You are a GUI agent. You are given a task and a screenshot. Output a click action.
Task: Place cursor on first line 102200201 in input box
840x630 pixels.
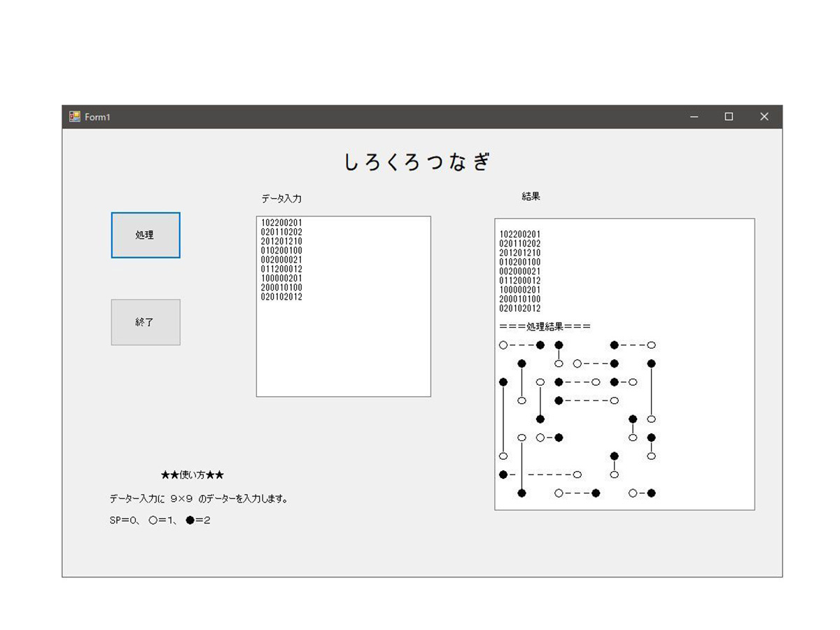click(281, 223)
